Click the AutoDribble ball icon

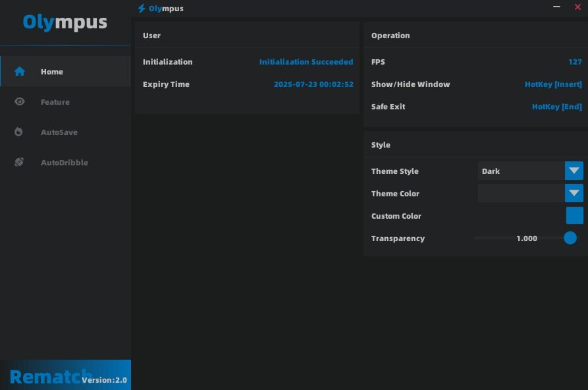(19, 162)
